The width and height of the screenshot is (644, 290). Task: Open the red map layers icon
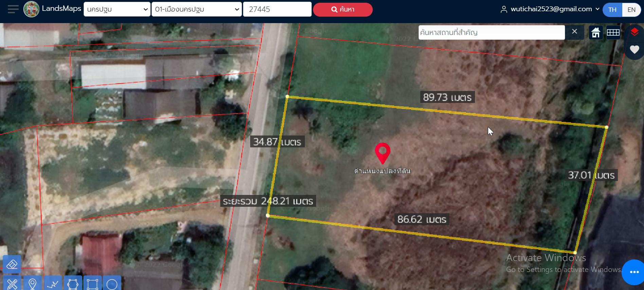point(634,32)
